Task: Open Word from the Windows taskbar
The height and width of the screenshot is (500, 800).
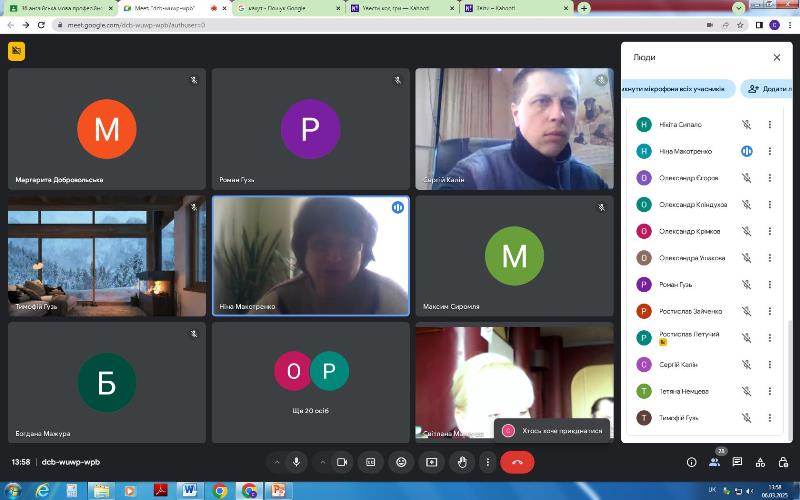Action: tap(188, 490)
